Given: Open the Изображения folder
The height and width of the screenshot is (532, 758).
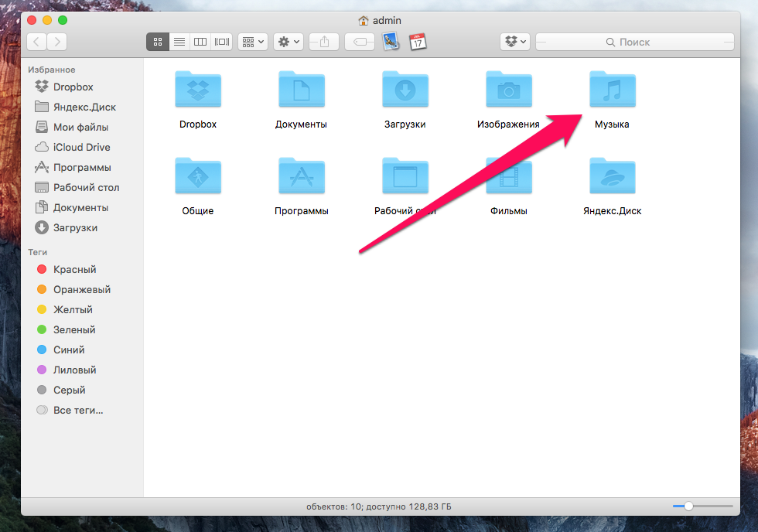Looking at the screenshot, I should tap(508, 90).
